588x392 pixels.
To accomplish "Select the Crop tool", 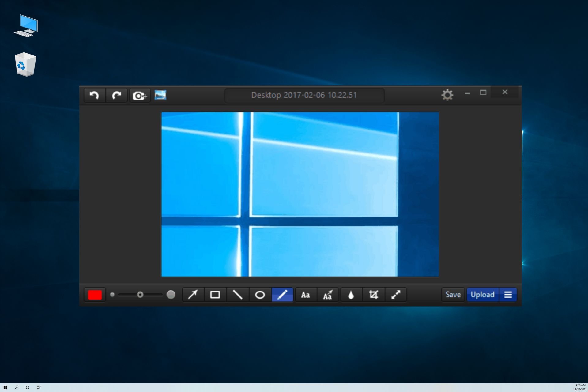I will (373, 295).
